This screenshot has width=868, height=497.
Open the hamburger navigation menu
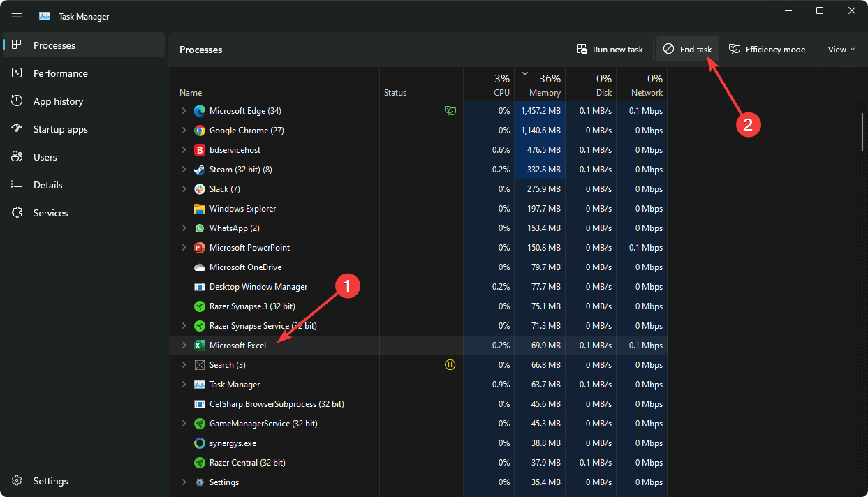(17, 16)
